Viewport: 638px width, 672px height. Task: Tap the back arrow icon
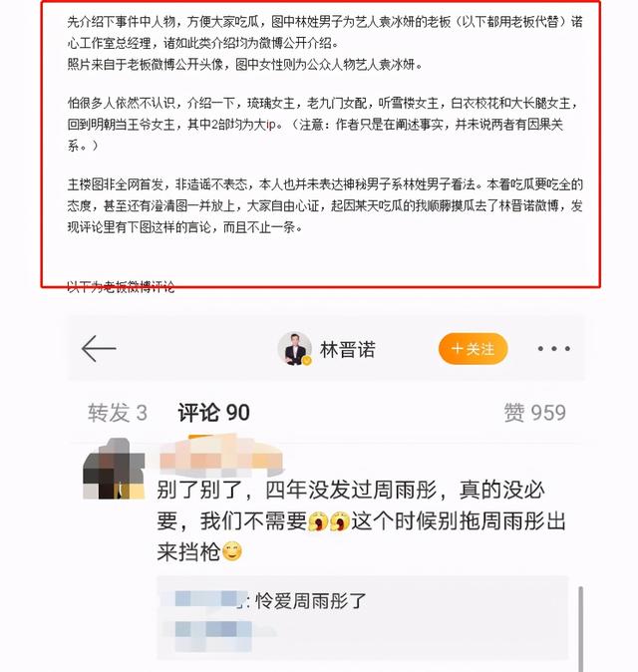99,348
